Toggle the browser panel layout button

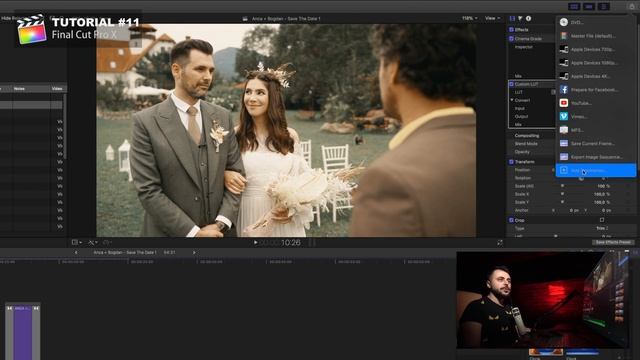pyautogui.click(x=574, y=7)
